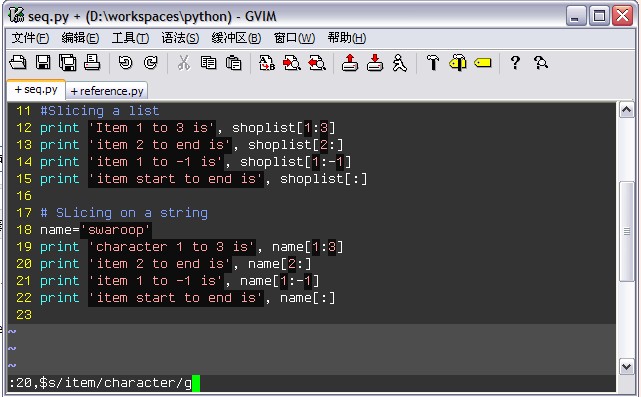Click the Redo toolbar icon
This screenshot has height=397, width=641.
tap(150, 63)
